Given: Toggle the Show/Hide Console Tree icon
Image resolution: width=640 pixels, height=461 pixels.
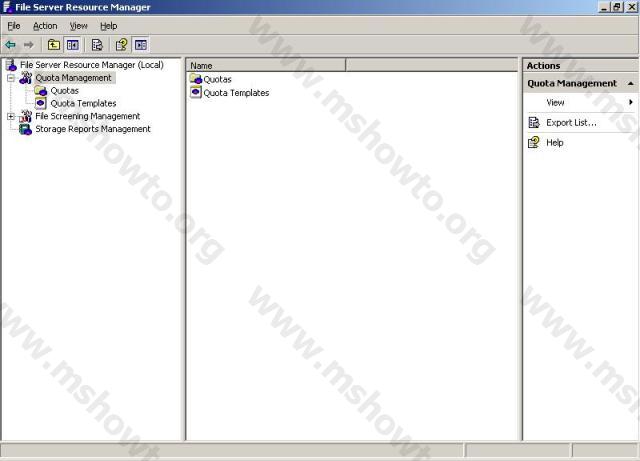Looking at the screenshot, I should pyautogui.click(x=73, y=45).
